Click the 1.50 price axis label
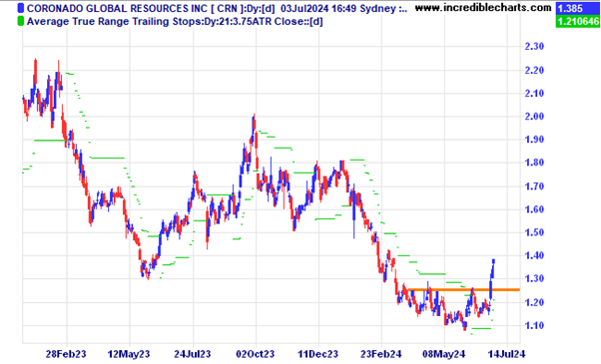 [x=534, y=232]
